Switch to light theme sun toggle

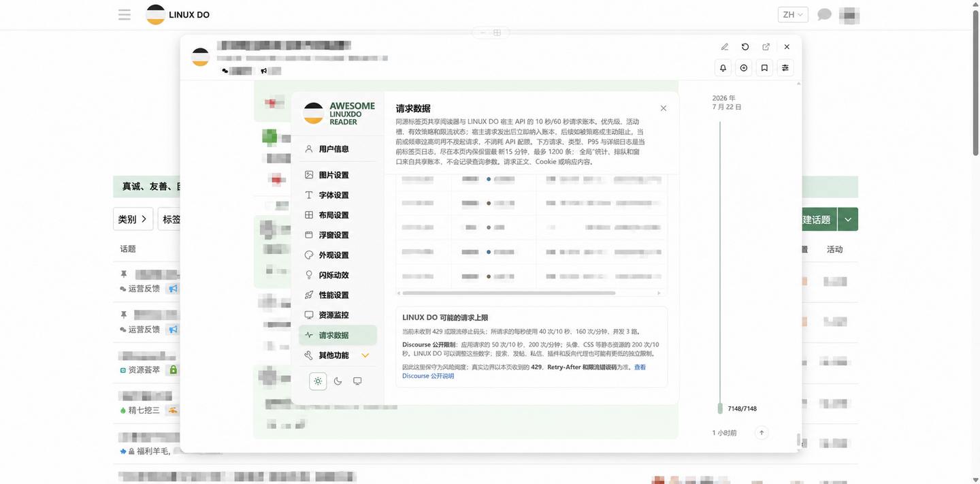pos(318,381)
